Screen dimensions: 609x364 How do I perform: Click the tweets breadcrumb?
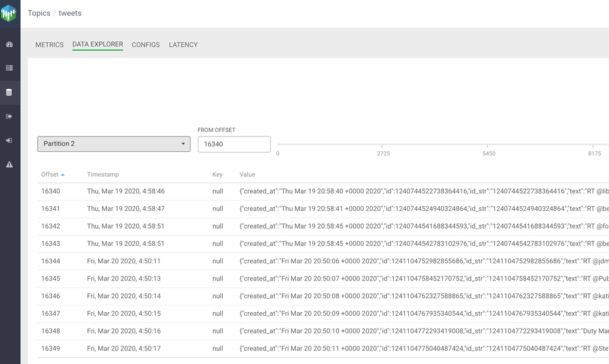pyautogui.click(x=70, y=13)
